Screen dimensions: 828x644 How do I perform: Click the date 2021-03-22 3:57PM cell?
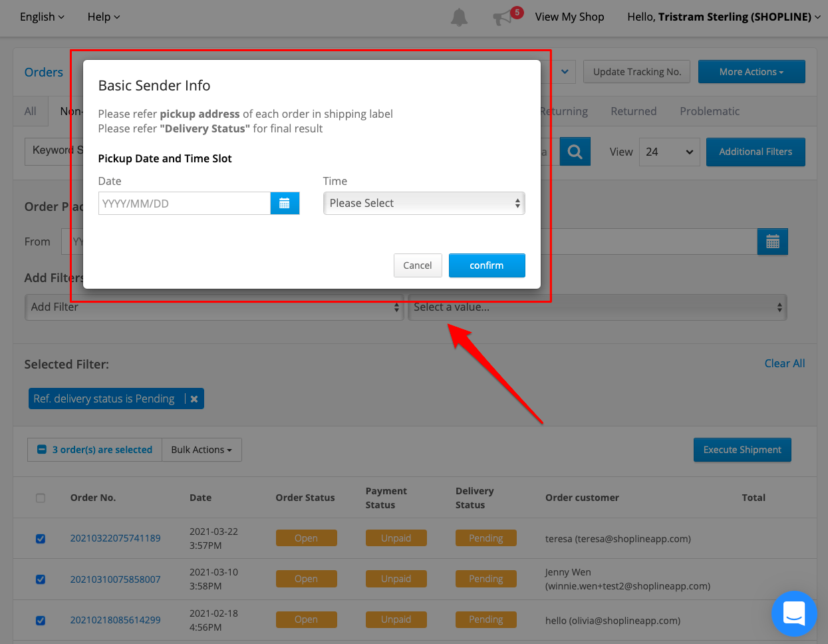[213, 538]
